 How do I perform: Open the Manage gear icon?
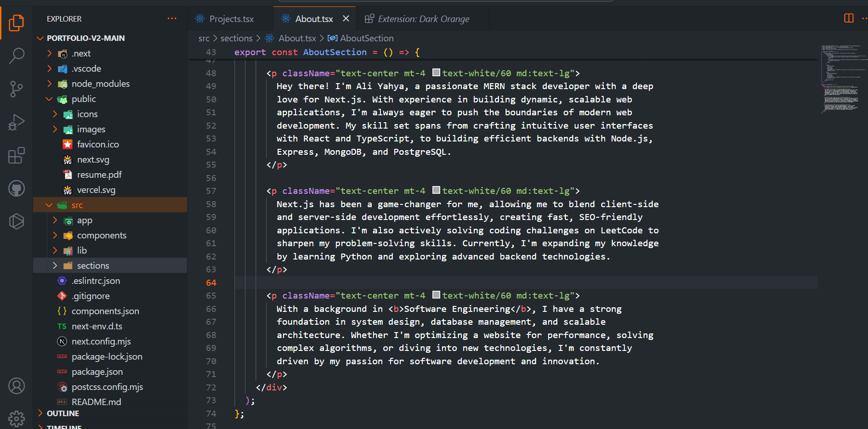coord(17,418)
